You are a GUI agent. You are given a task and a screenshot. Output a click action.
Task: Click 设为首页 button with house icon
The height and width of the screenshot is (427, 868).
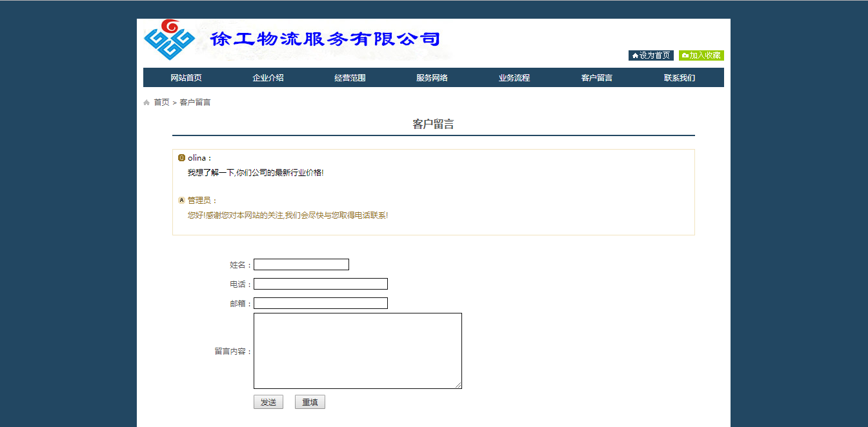651,55
